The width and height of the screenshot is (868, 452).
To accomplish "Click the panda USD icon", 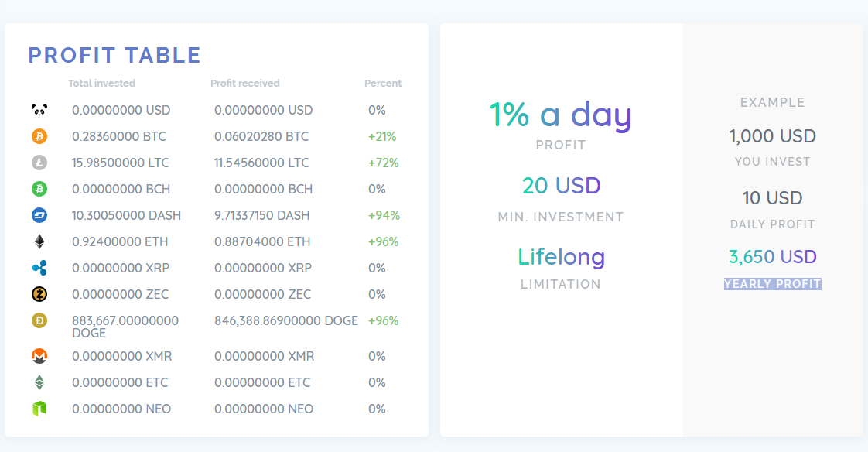I will click(39, 111).
